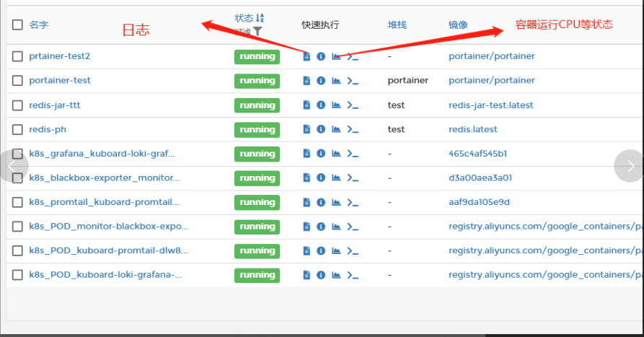Go to previous image with left arrow
The width and height of the screenshot is (644, 337).
click(x=13, y=166)
